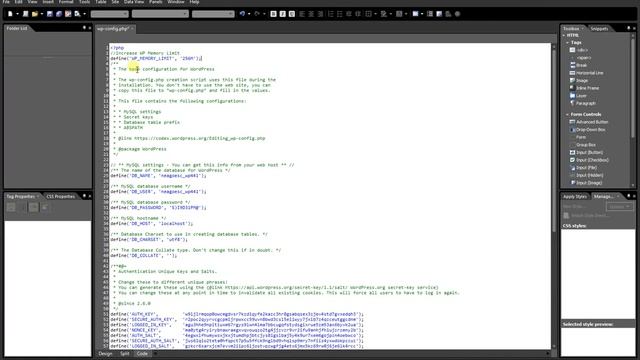The image size is (640, 360).
Task: Select the wp-config.php document tab
Action: (113, 29)
